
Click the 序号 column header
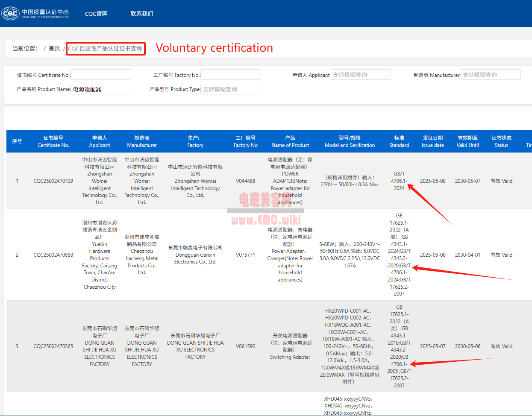click(17, 141)
